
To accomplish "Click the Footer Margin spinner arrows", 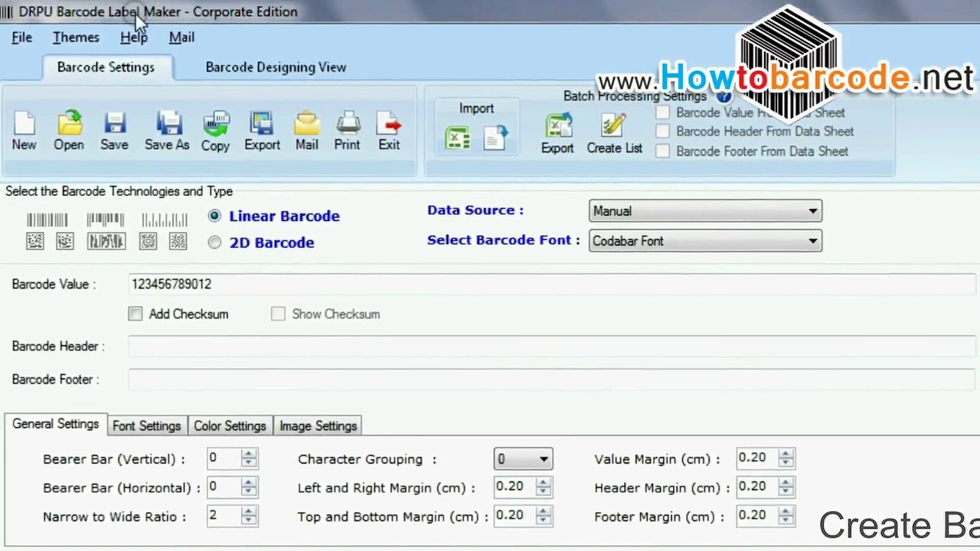I will pos(786,516).
